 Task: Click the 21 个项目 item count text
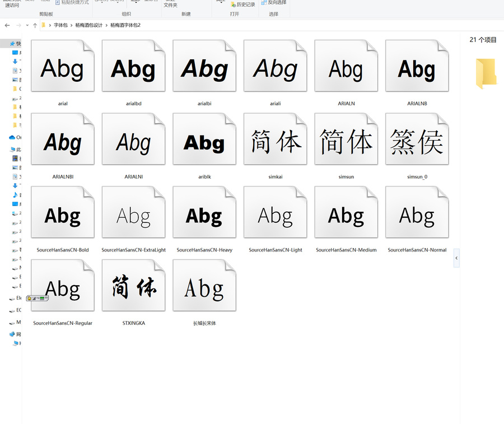point(483,40)
